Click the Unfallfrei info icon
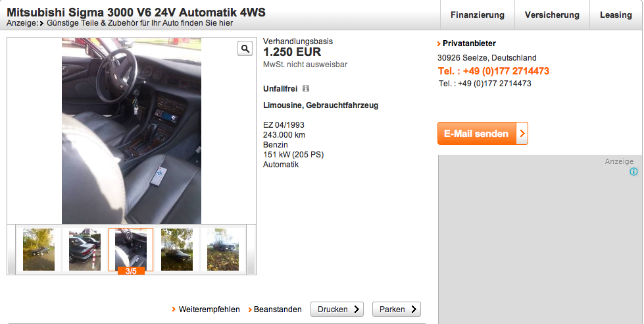Image resolution: width=644 pixels, height=324 pixels. (x=306, y=88)
